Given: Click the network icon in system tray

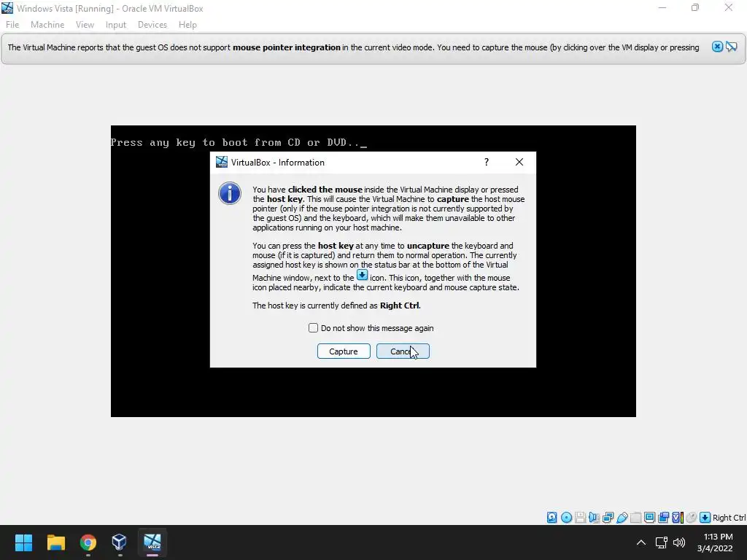Looking at the screenshot, I should click(x=661, y=542).
